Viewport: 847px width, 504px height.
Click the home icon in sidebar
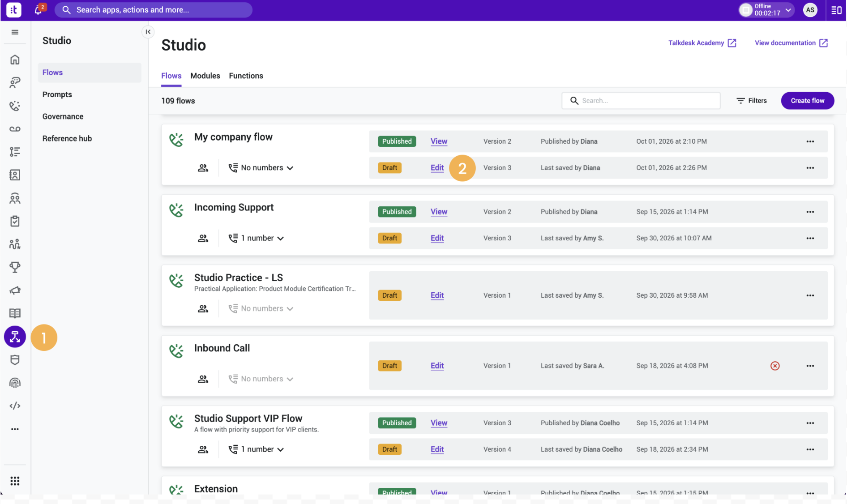(15, 60)
